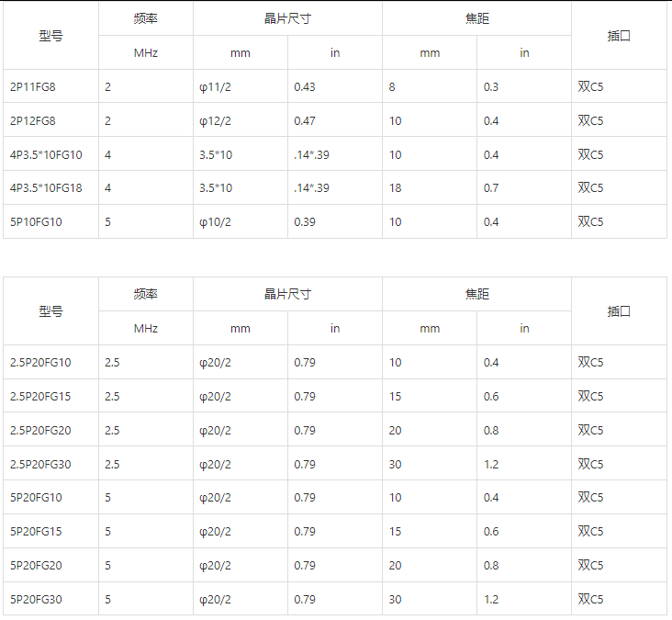Select the 0.43 inch crystal size value
Viewport: 672px width, 620px height.
point(305,86)
